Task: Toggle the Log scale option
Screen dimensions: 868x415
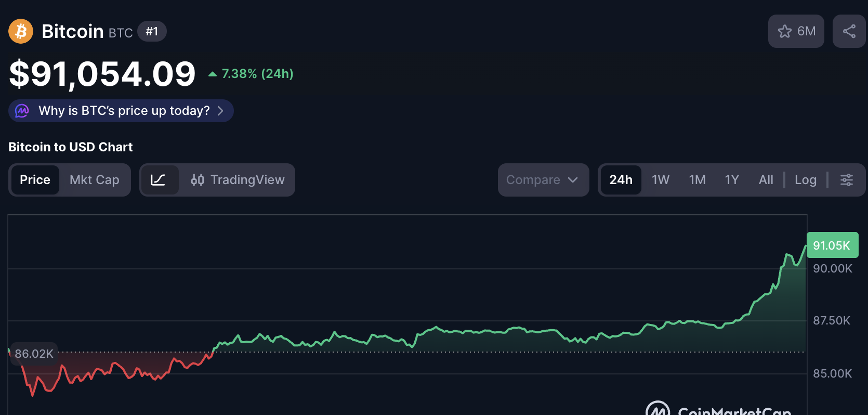Action: pos(805,180)
